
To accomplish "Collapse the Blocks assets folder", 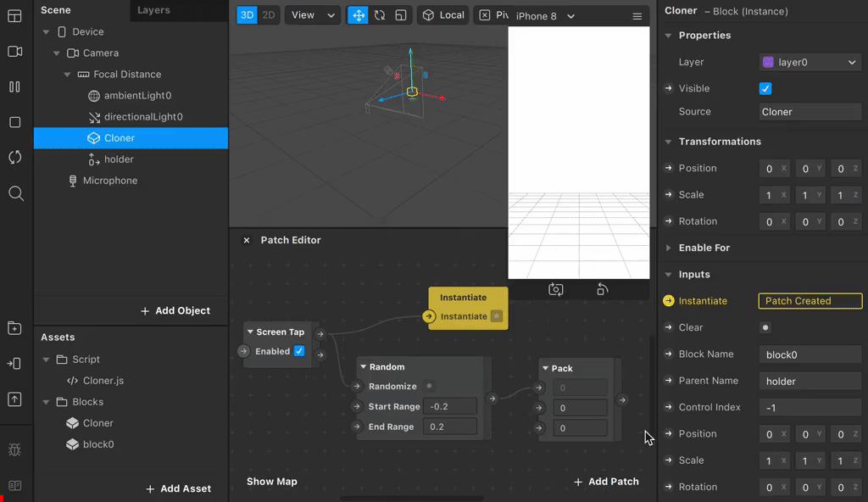I will 46,402.
